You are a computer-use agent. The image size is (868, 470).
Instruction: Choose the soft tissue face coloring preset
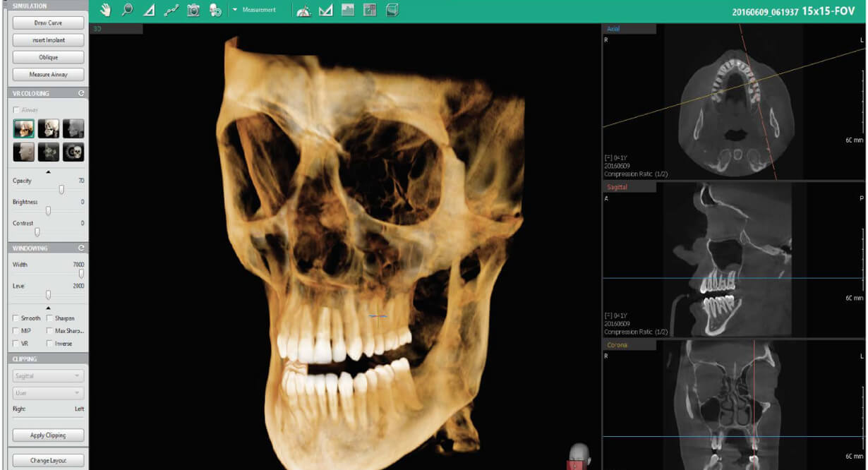tap(23, 152)
